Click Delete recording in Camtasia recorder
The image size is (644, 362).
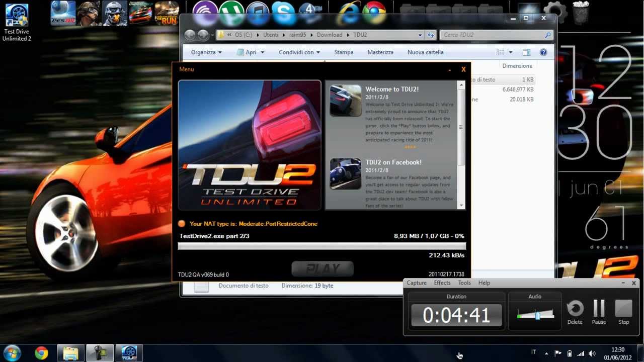coord(575,312)
